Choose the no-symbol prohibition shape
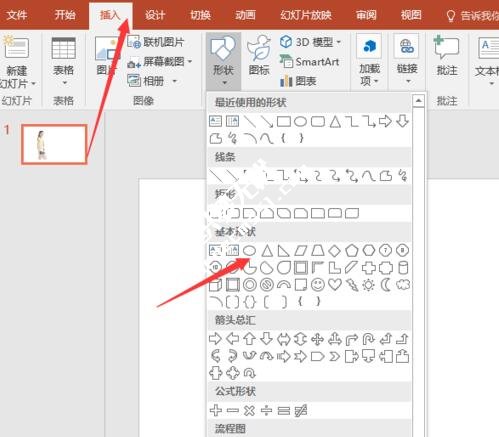This screenshot has height=437, width=499. click(267, 285)
